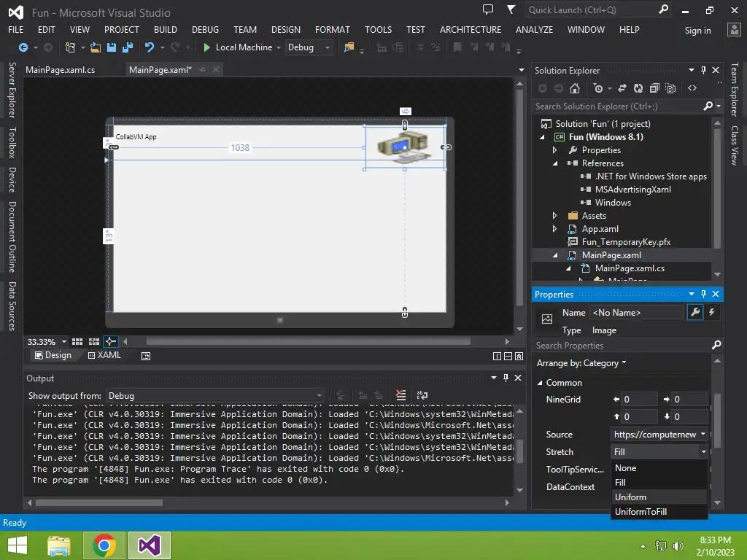Click Sync with Active Document icon
The width and height of the screenshot is (747, 560).
[x=622, y=88]
